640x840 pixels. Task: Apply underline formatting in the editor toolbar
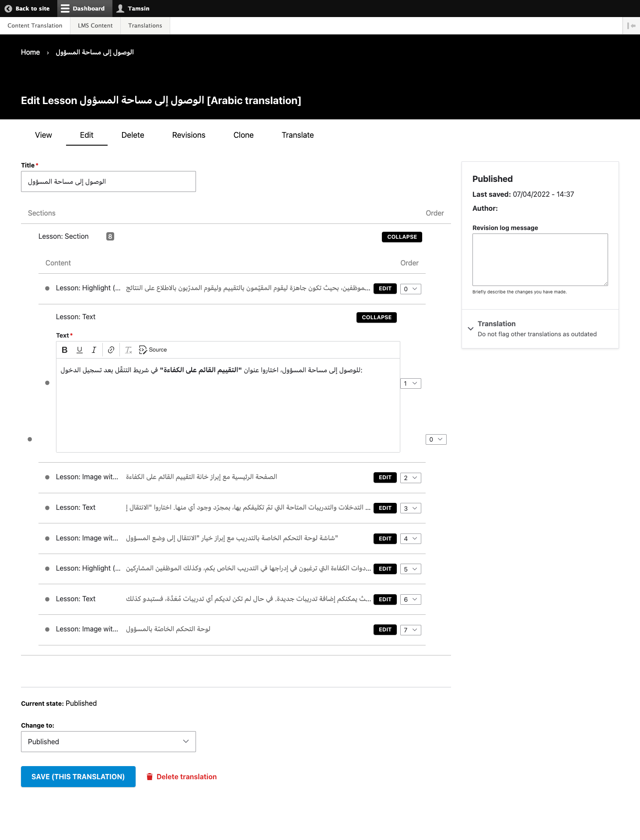(80, 350)
